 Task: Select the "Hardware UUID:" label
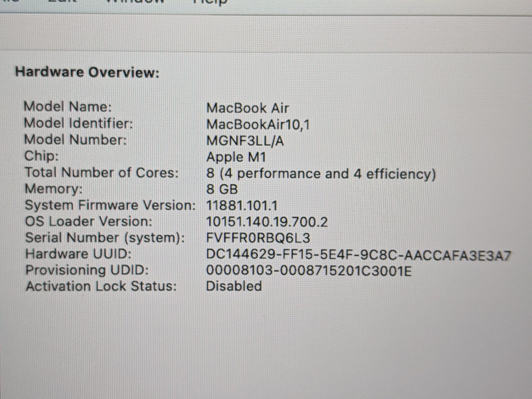78,254
